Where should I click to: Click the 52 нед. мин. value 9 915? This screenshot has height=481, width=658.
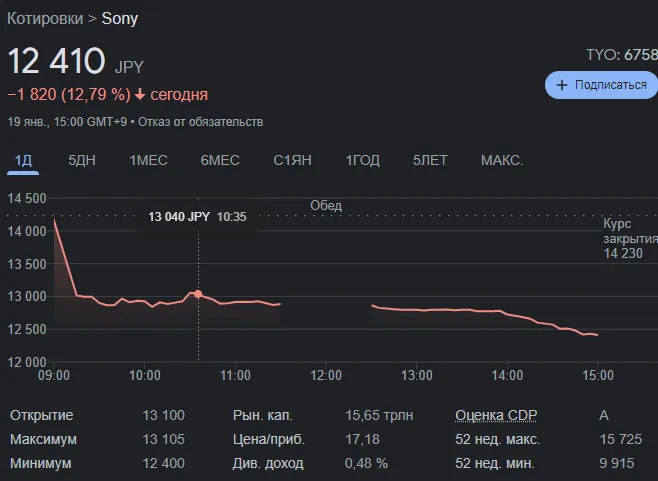(617, 463)
